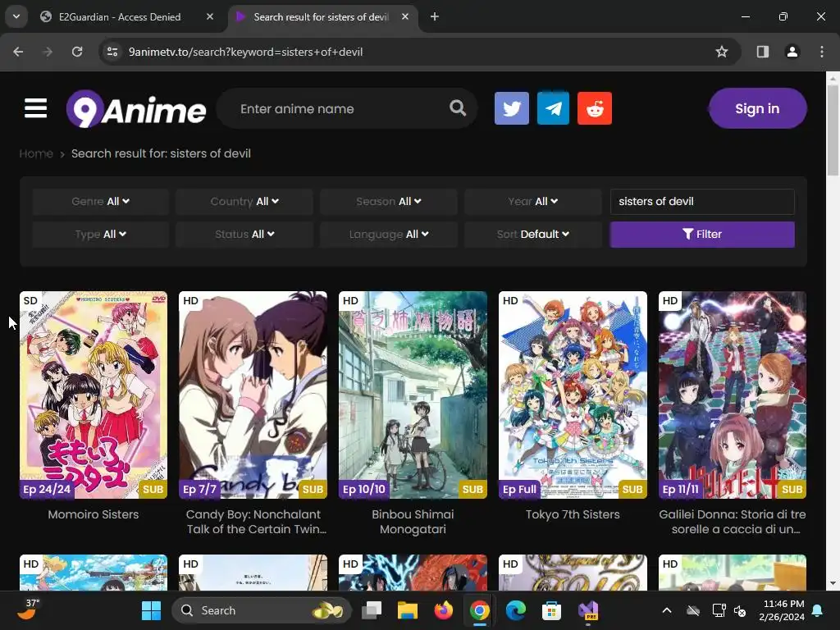
Task: Close the E2Guardian tab
Action: (210, 16)
